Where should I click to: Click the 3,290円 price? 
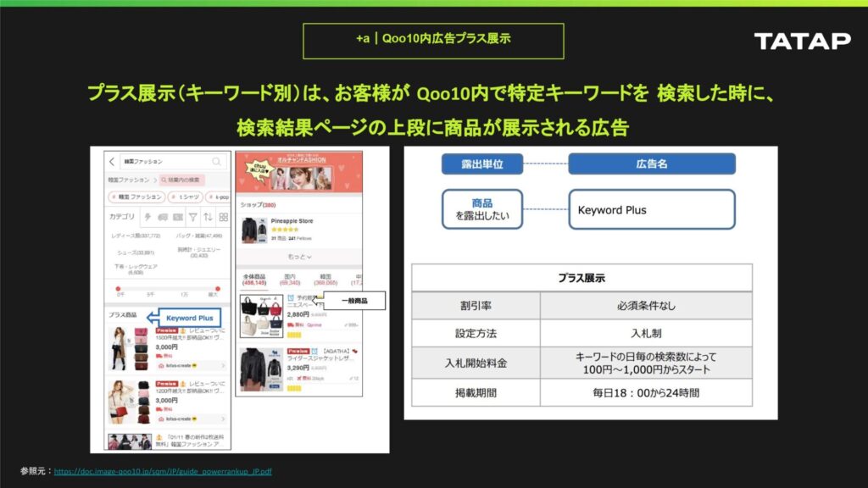(298, 368)
